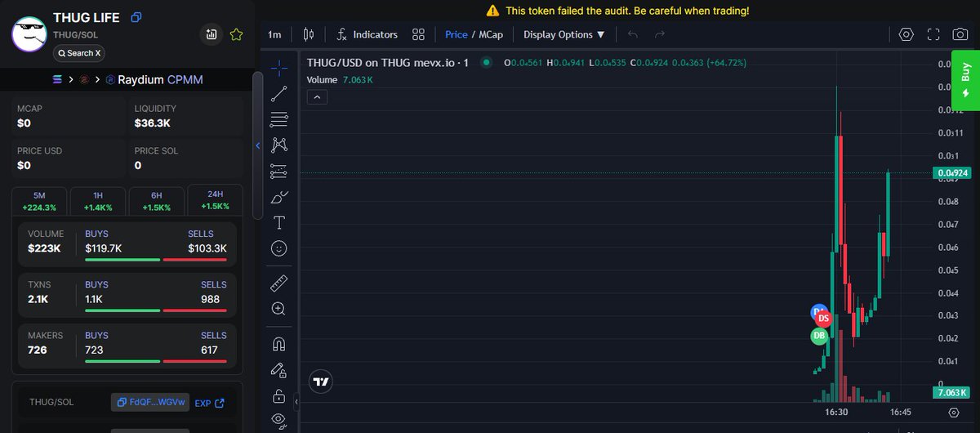Open EXP explorer link
The height and width of the screenshot is (433, 980).
[209, 403]
